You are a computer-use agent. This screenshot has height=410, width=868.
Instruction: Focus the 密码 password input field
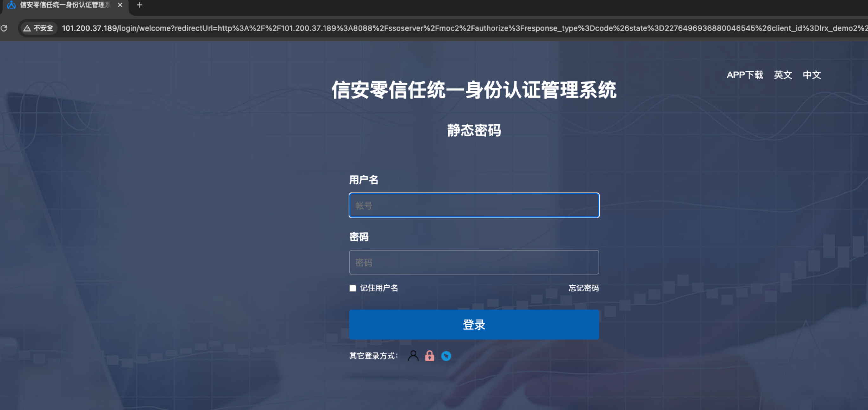pyautogui.click(x=474, y=262)
